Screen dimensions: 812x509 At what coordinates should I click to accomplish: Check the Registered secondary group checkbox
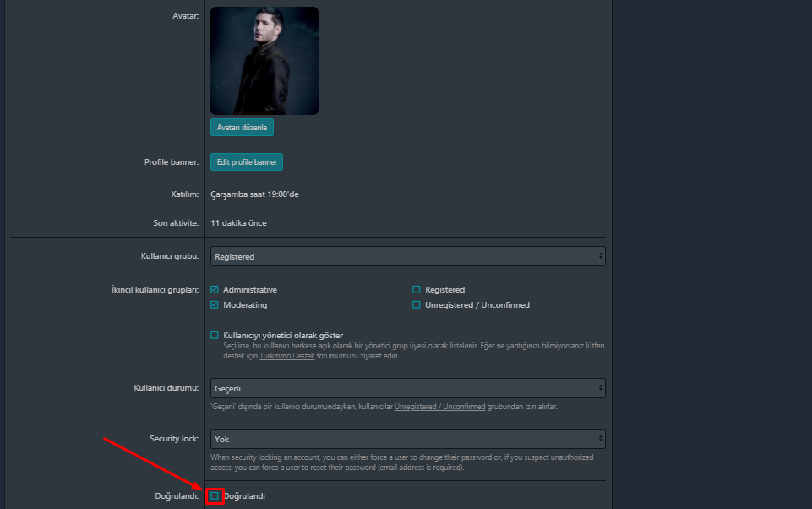(x=417, y=290)
